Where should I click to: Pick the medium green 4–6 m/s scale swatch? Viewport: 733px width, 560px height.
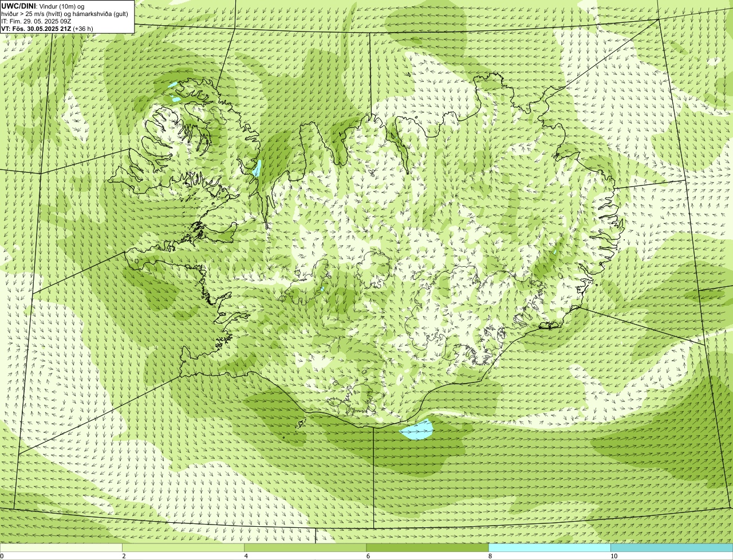(x=305, y=548)
